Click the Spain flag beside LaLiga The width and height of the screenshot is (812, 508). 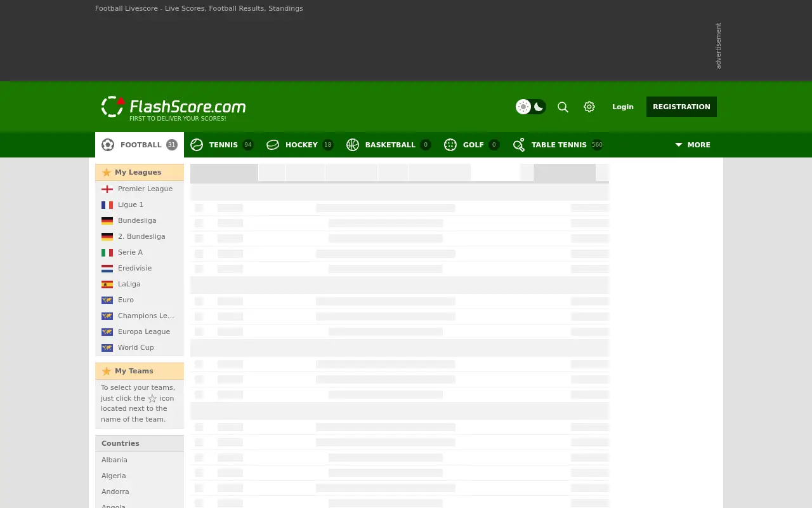(107, 284)
